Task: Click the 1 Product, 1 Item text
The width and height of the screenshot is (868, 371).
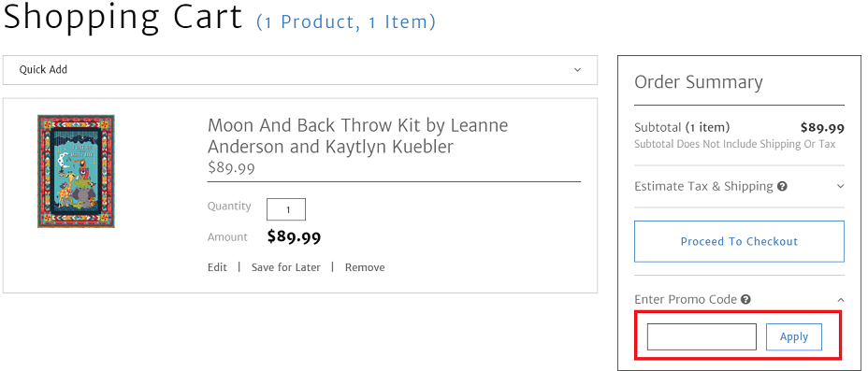Action: coord(346,22)
